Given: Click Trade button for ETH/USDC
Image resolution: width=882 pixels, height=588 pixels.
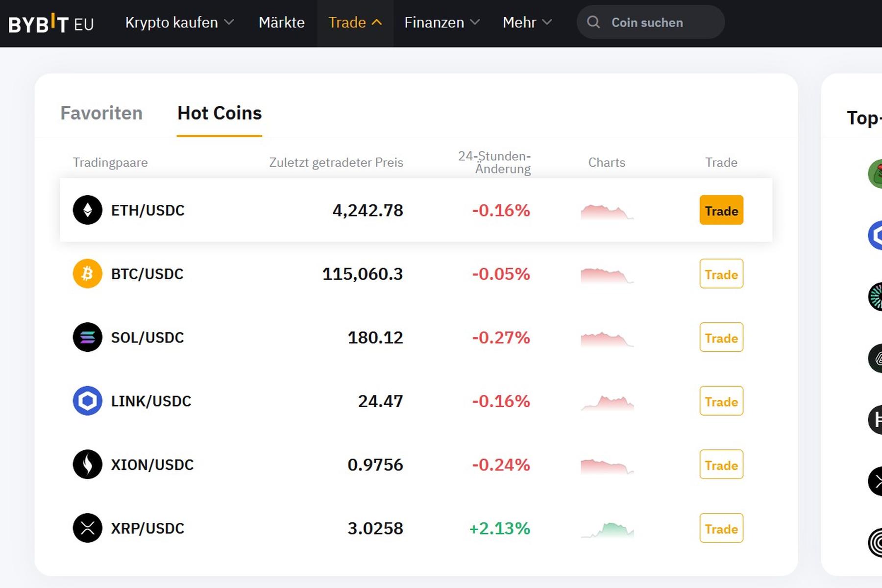Looking at the screenshot, I should point(721,210).
